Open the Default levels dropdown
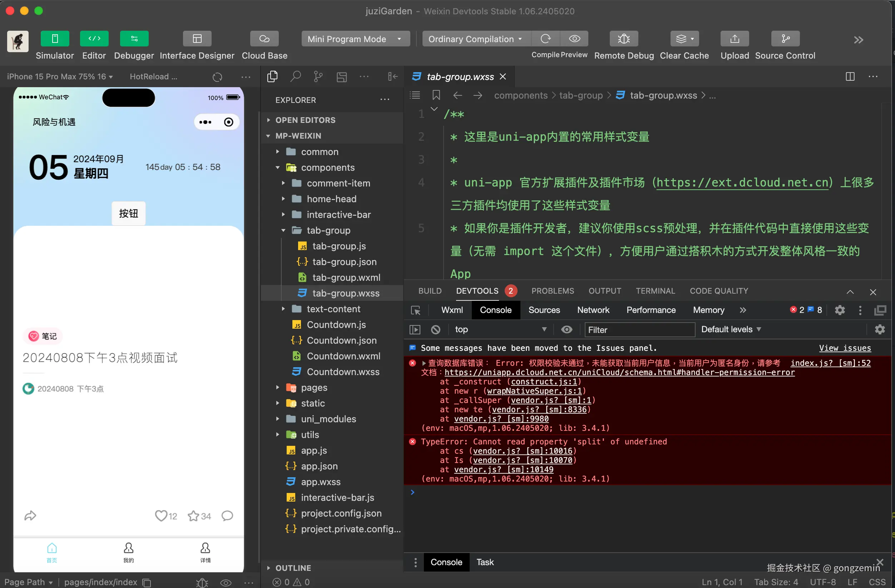 (x=731, y=329)
